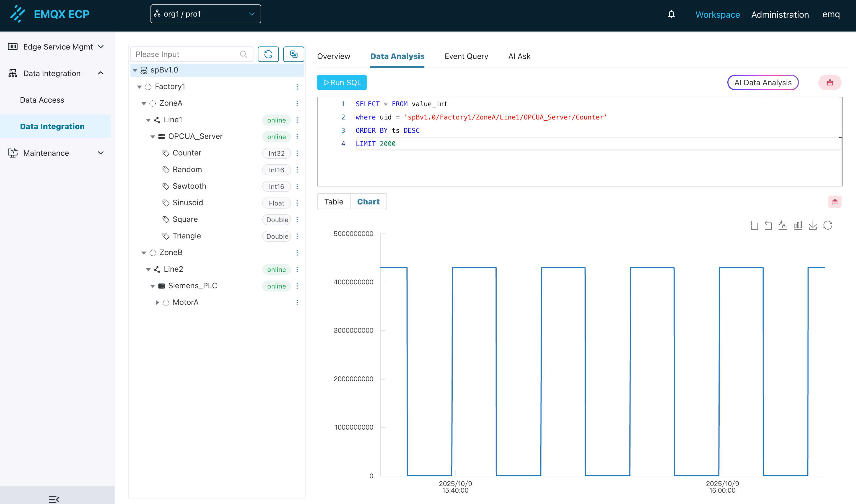Download the chart as an image

[x=813, y=225]
